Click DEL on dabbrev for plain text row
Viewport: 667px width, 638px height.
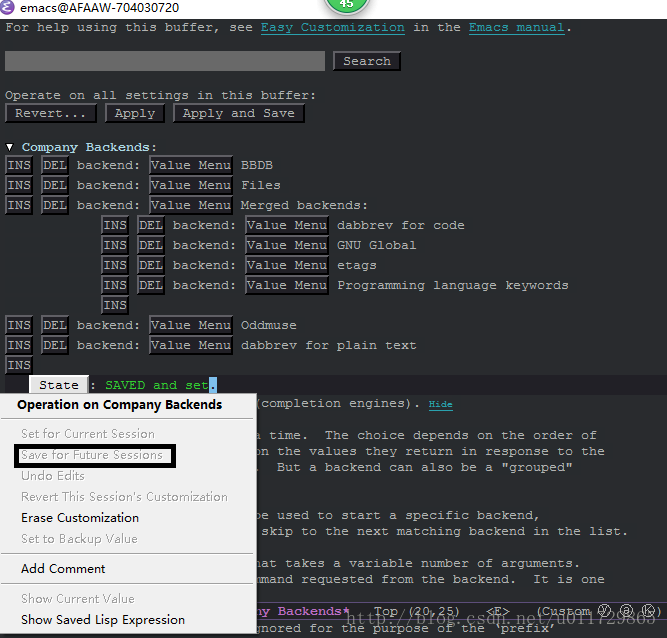coord(55,345)
